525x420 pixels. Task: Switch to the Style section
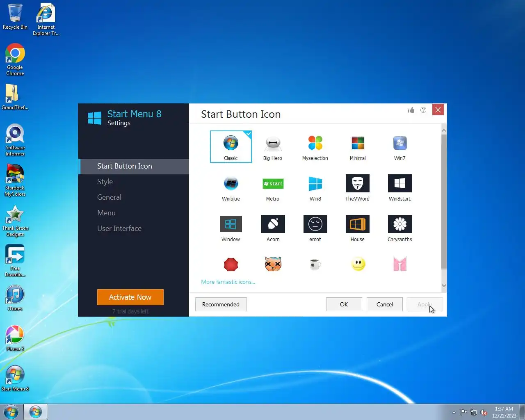tap(134, 182)
